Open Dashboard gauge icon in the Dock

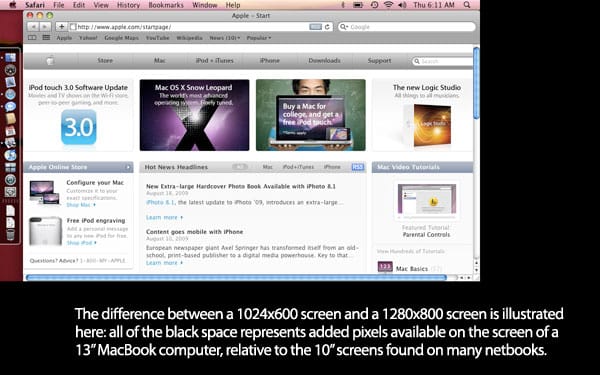click(x=10, y=70)
